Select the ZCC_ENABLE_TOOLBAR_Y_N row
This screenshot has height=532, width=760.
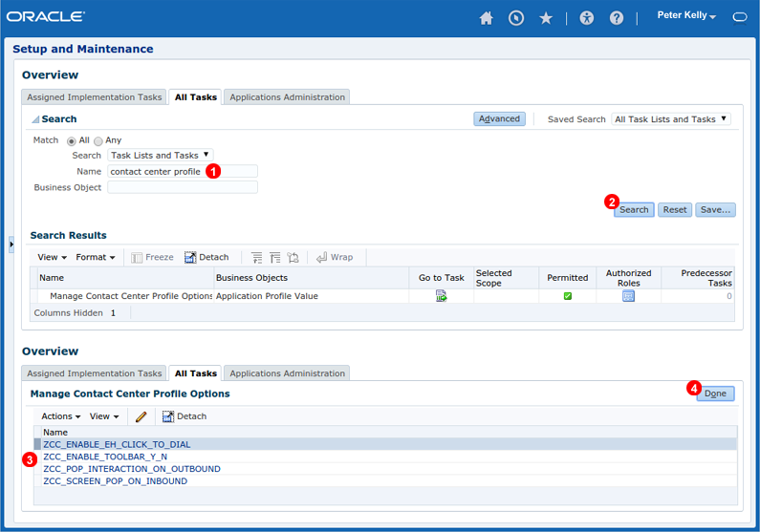point(386,457)
